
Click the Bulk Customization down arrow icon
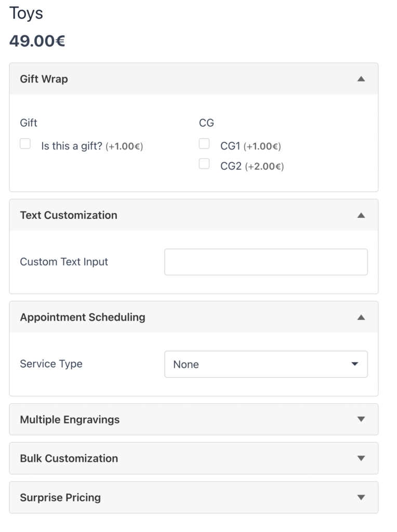(361, 458)
